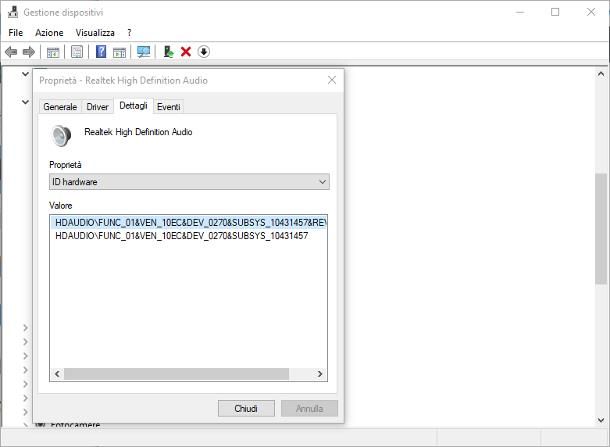Click the blue Help question-mark toolbar icon
This screenshot has width=610, height=447.
(101, 52)
